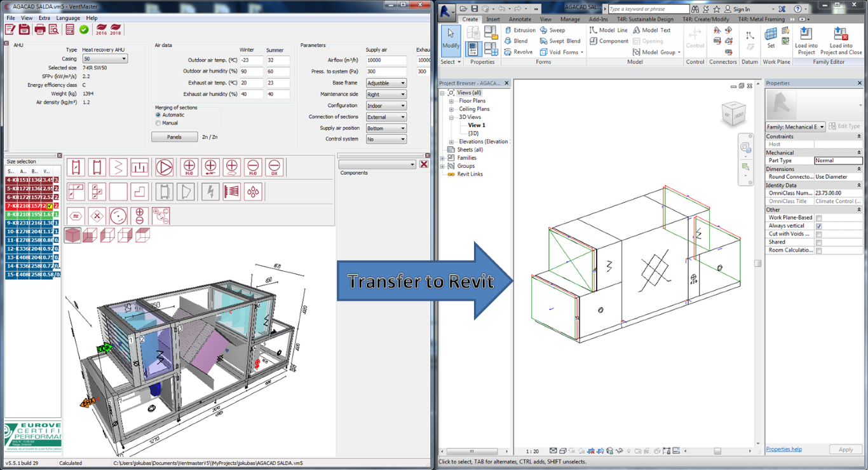Click the solid cube display mode icon
Screen dimensions: 868x470
click(72, 235)
